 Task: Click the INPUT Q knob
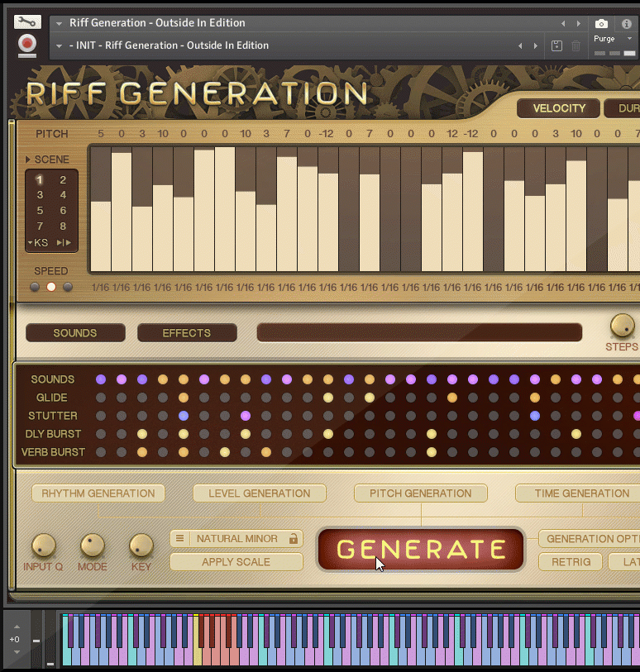(x=44, y=546)
